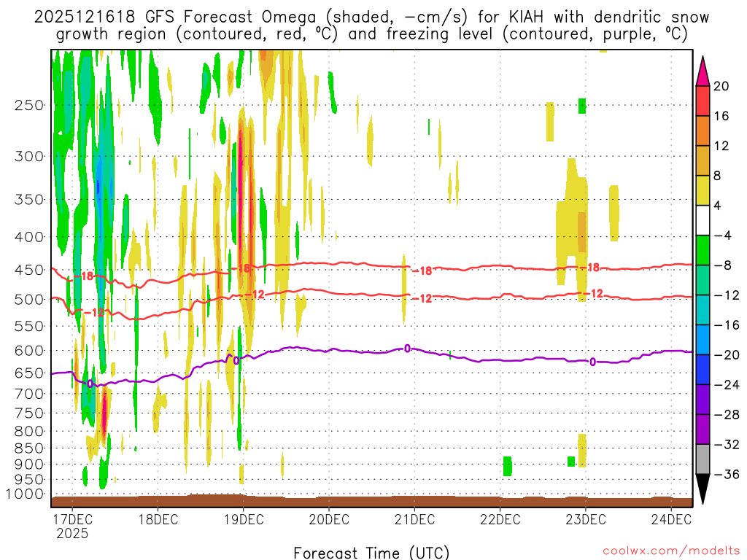Screen dimensions: 747x560
Task: Click the 500 pressure level label
Action: pyautogui.click(x=29, y=300)
